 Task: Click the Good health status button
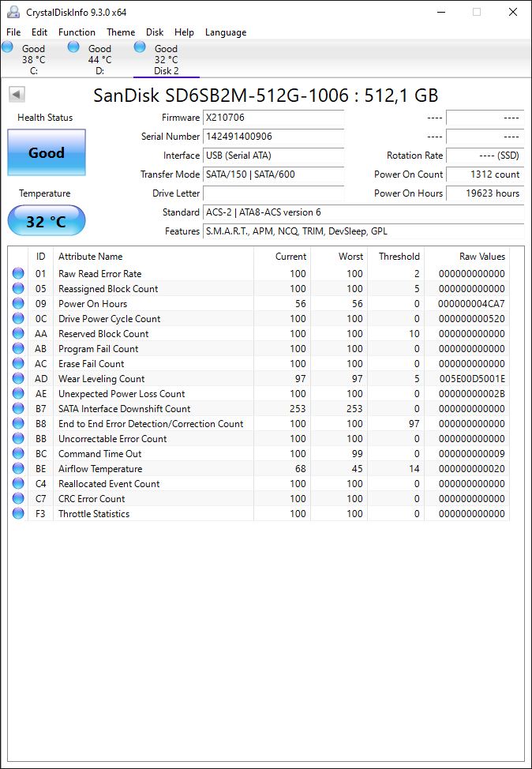(x=47, y=152)
